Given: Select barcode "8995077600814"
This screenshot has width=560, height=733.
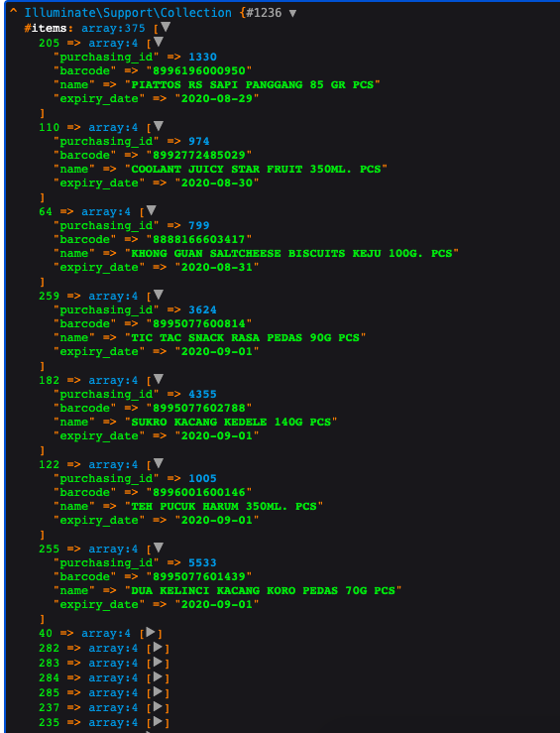Looking at the screenshot, I should (199, 324).
